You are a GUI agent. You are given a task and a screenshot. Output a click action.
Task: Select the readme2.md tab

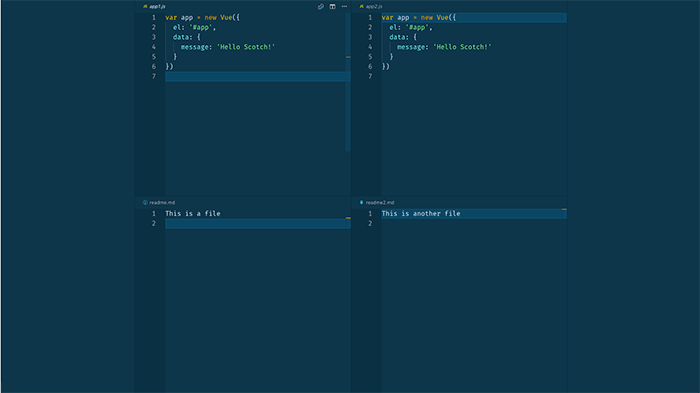tap(377, 202)
